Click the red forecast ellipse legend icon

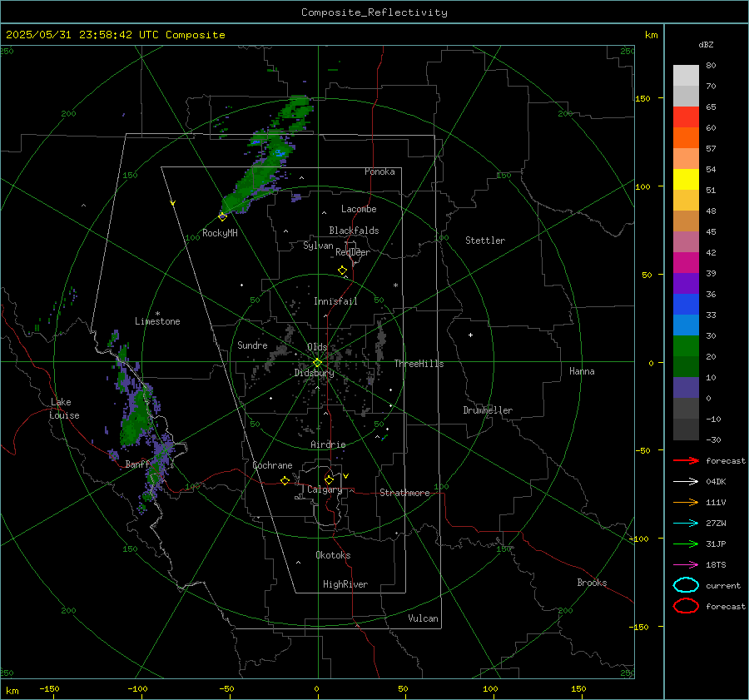point(686,606)
